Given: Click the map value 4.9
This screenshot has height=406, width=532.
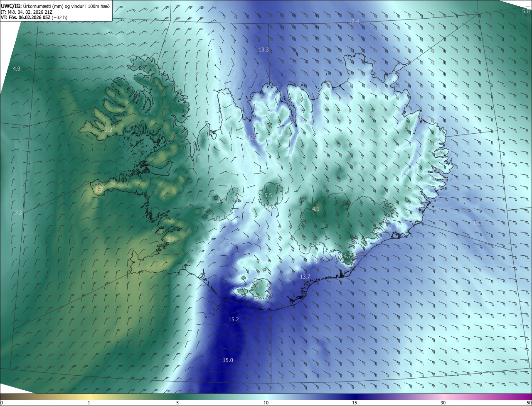Looking at the screenshot, I should [17, 68].
